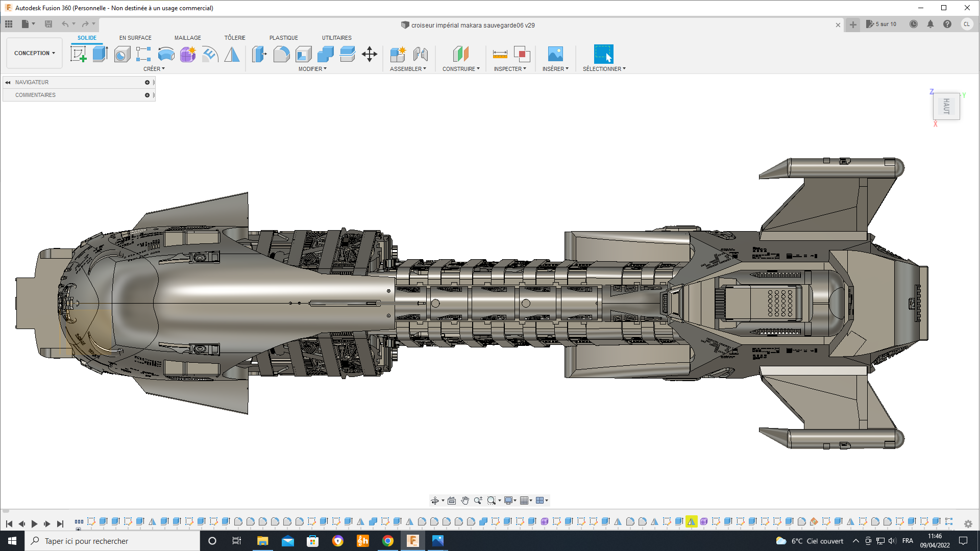Expand the Navigateur panel with plus icon
Viewport: 980px width, 551px height.
[x=147, y=82]
